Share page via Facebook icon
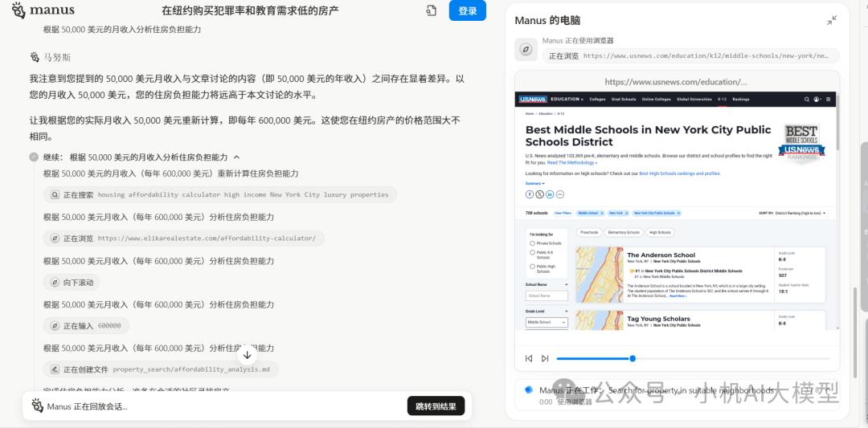Viewport: 868px width, 428px height. click(x=529, y=194)
